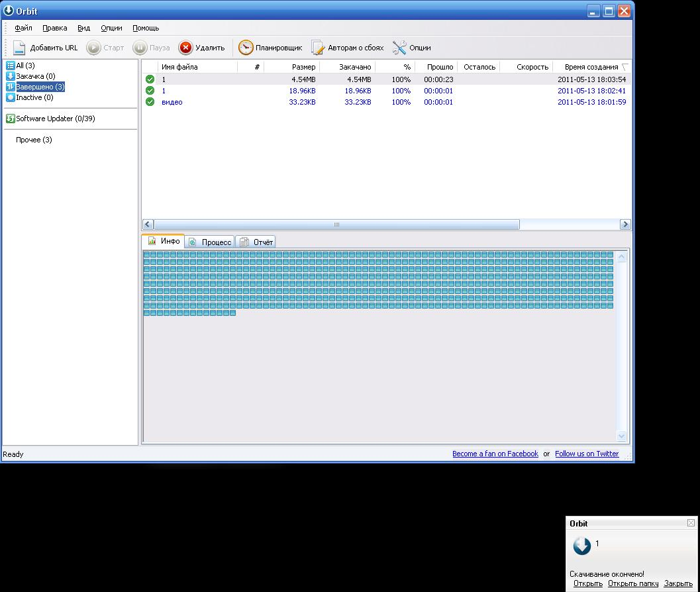Click the Become a fan on Facebook link
This screenshot has width=700, height=592.
495,454
